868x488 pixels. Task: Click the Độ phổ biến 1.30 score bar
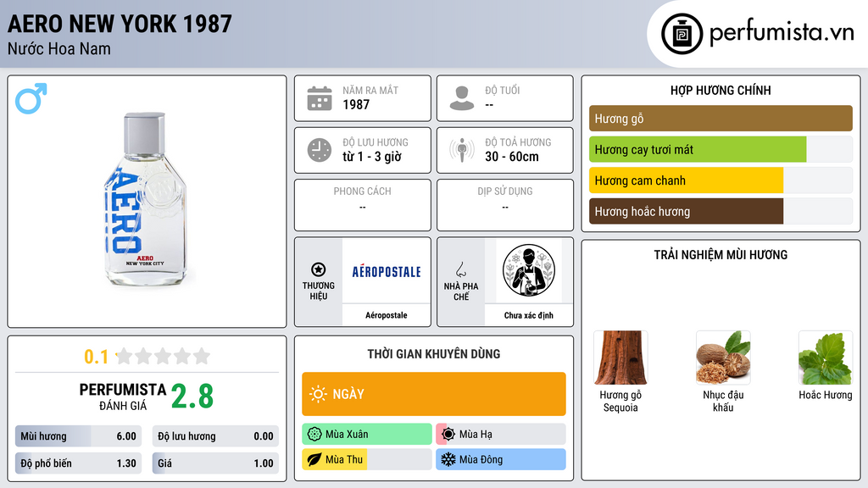click(79, 463)
